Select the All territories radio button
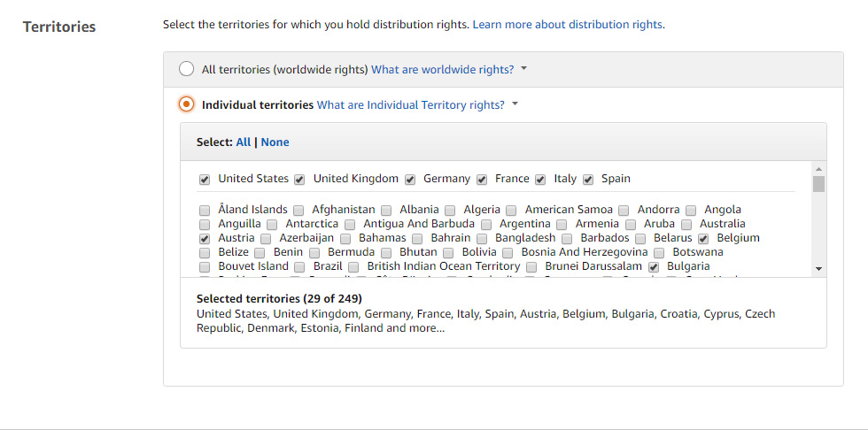Screen dimensions: 868x430 tap(186, 69)
